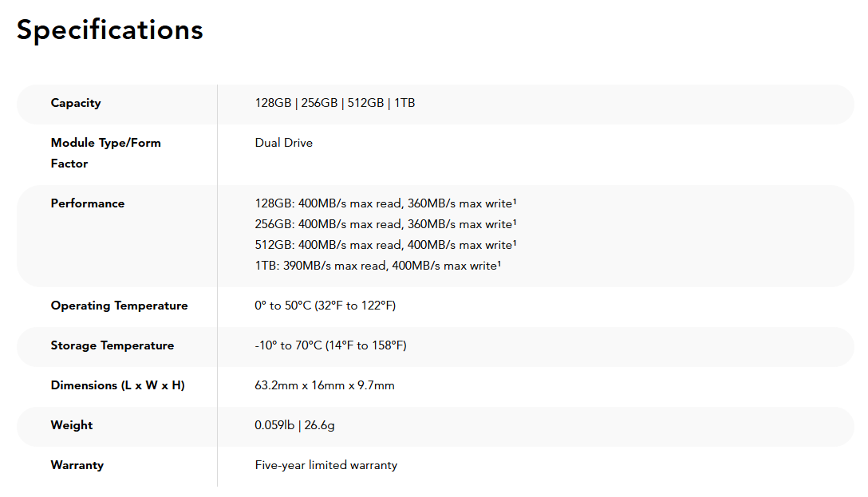Screen dimensions: 868x497
Task: Click the 512GB performance line
Action: coord(385,245)
